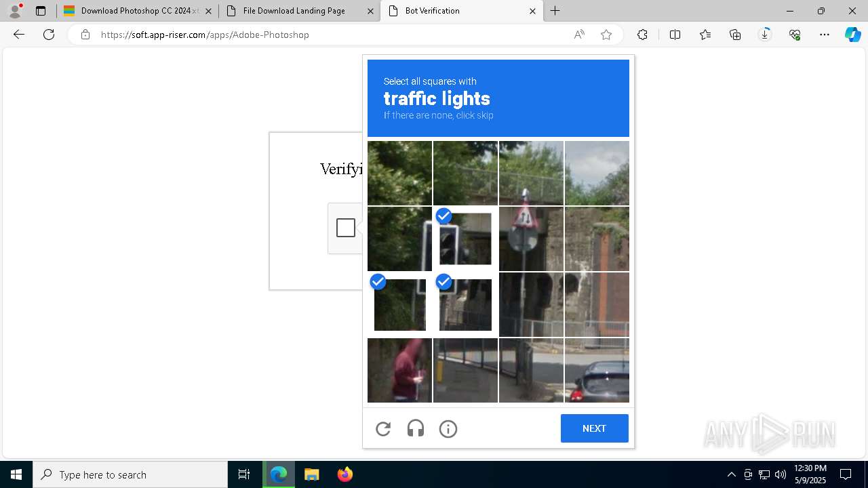Select the Bot Verification tab
Screen dimensions: 868x488
coord(461,11)
